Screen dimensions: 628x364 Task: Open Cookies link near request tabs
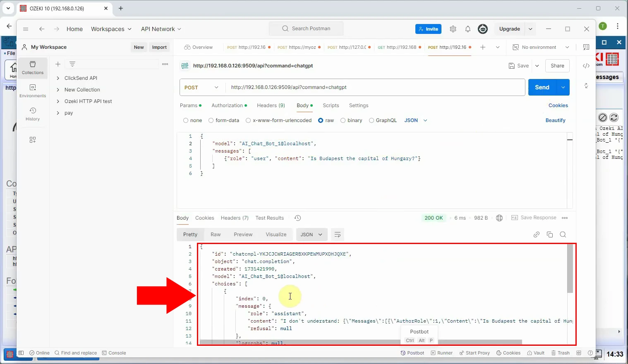558,105
